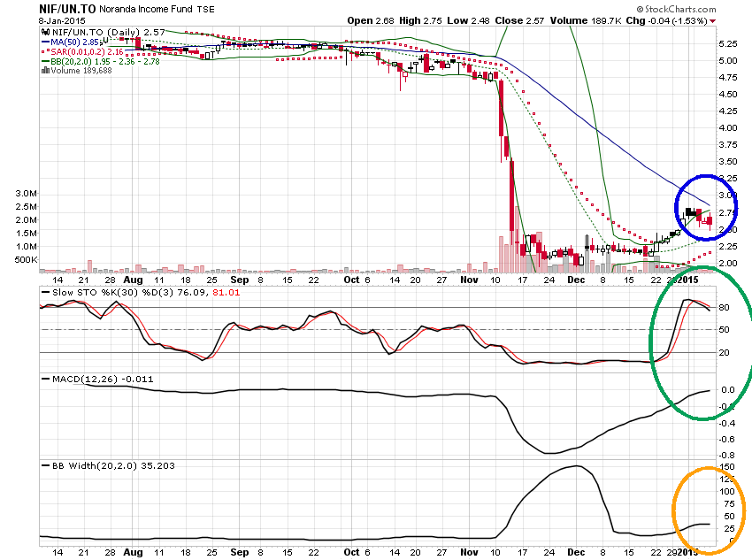
Task: Click Nov on the price chart date axis
Action: (469, 280)
